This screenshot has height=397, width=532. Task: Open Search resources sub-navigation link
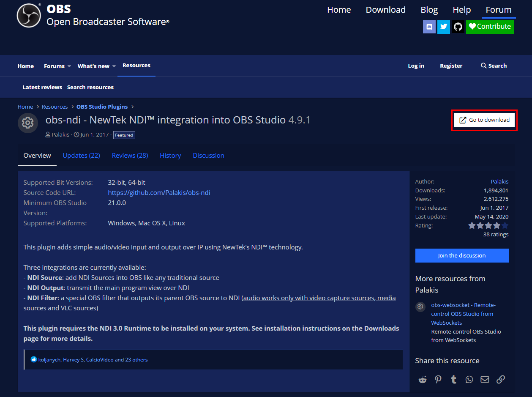tap(90, 87)
